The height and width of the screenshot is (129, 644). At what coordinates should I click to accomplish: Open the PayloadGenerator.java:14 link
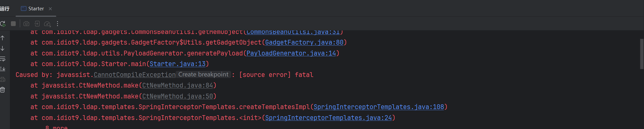(291, 53)
